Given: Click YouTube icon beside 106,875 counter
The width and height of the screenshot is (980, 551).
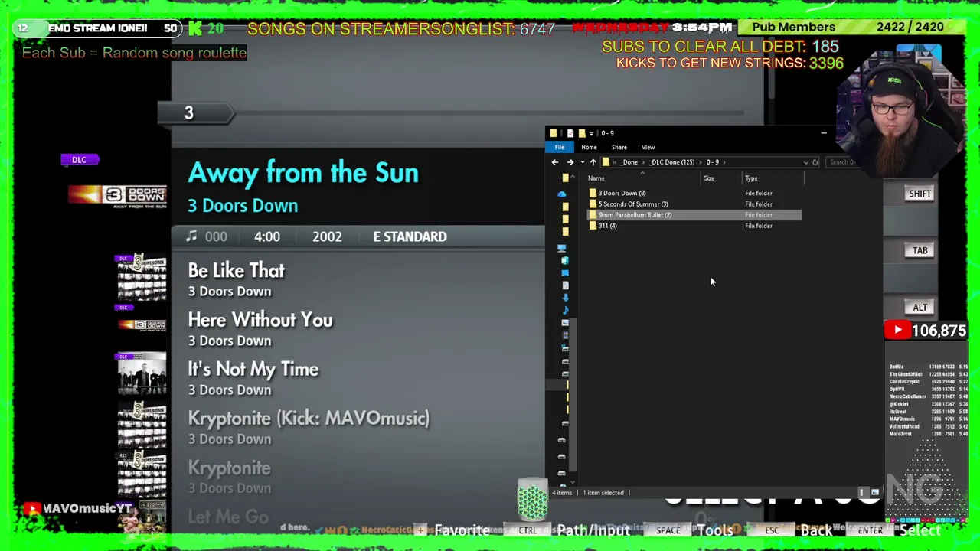Looking at the screenshot, I should pos(897,331).
